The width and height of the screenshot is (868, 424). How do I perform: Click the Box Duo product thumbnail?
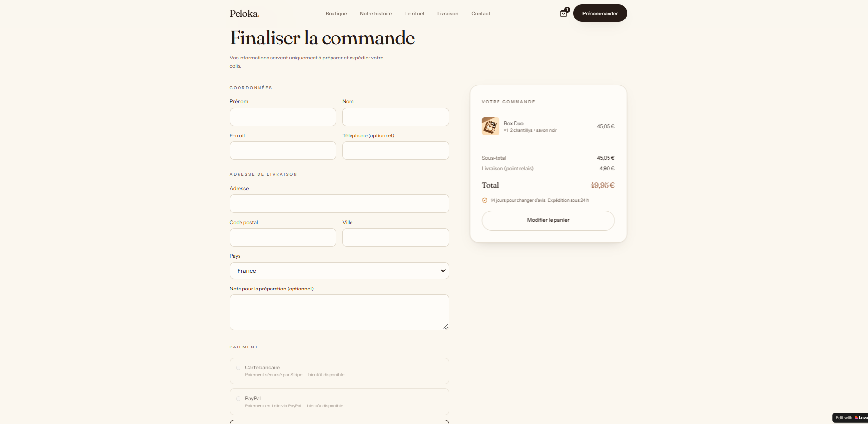490,126
